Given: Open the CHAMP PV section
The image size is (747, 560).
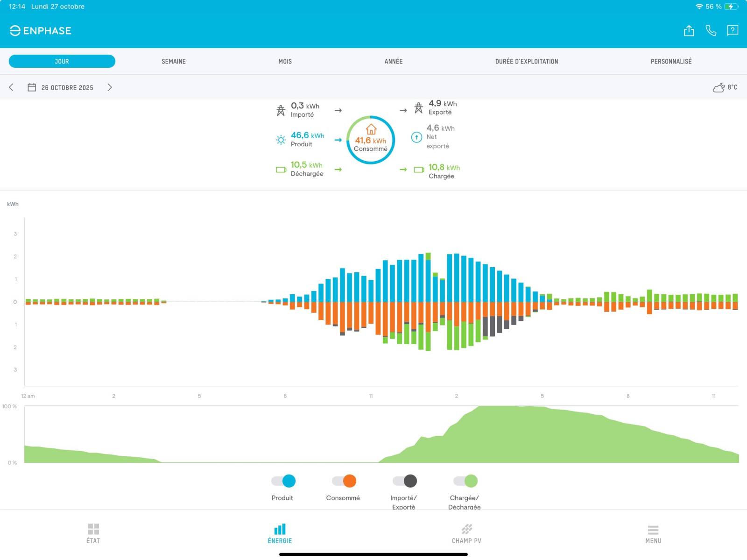Looking at the screenshot, I should (466, 533).
